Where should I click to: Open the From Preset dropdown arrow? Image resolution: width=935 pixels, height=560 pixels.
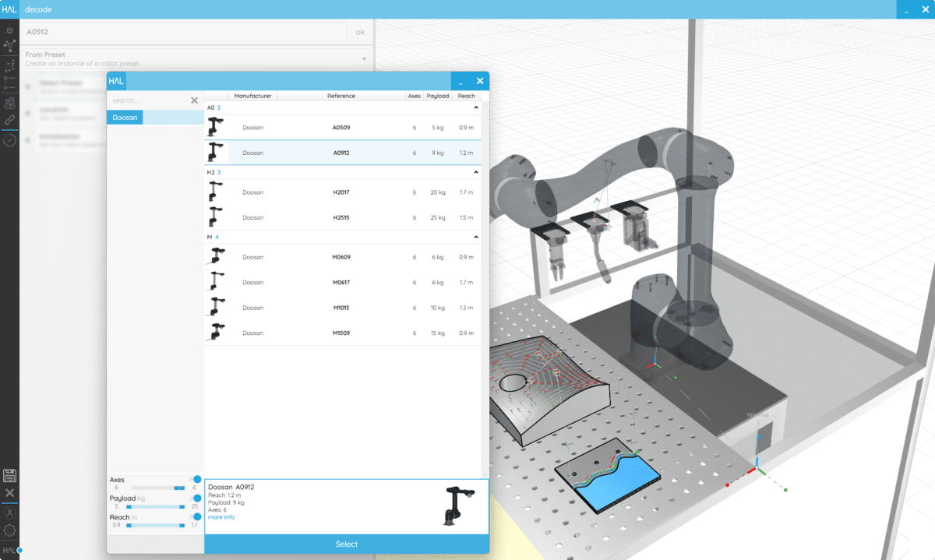point(364,58)
